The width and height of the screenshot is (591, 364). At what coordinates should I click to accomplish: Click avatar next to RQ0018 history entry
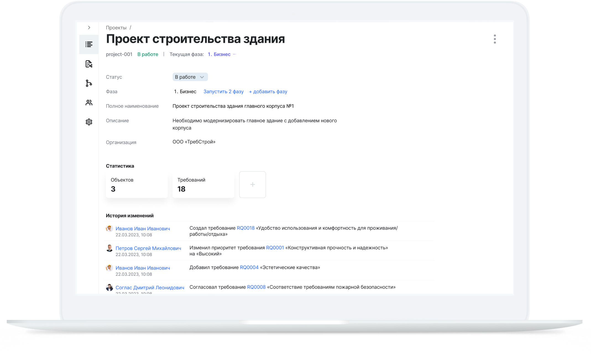[109, 228]
